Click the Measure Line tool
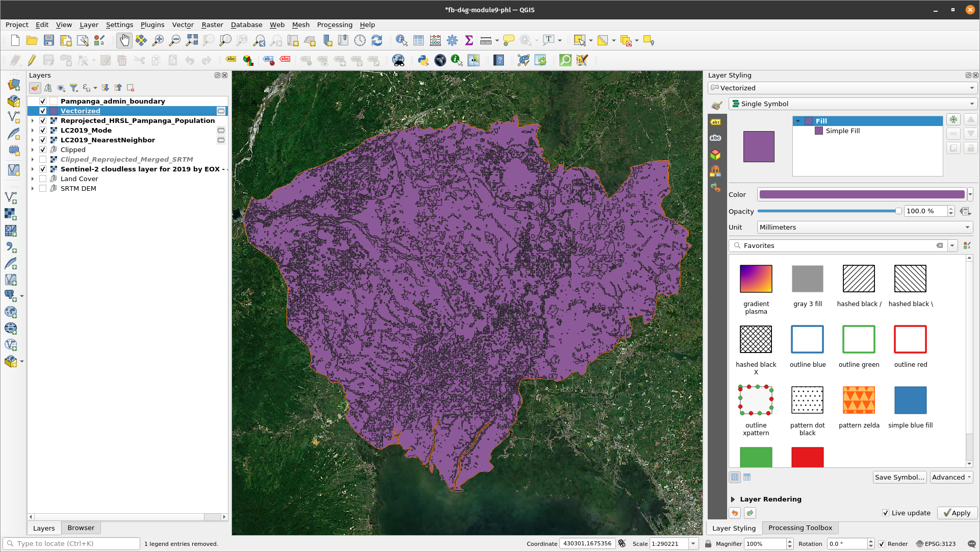Image resolution: width=980 pixels, height=552 pixels. 485,40
